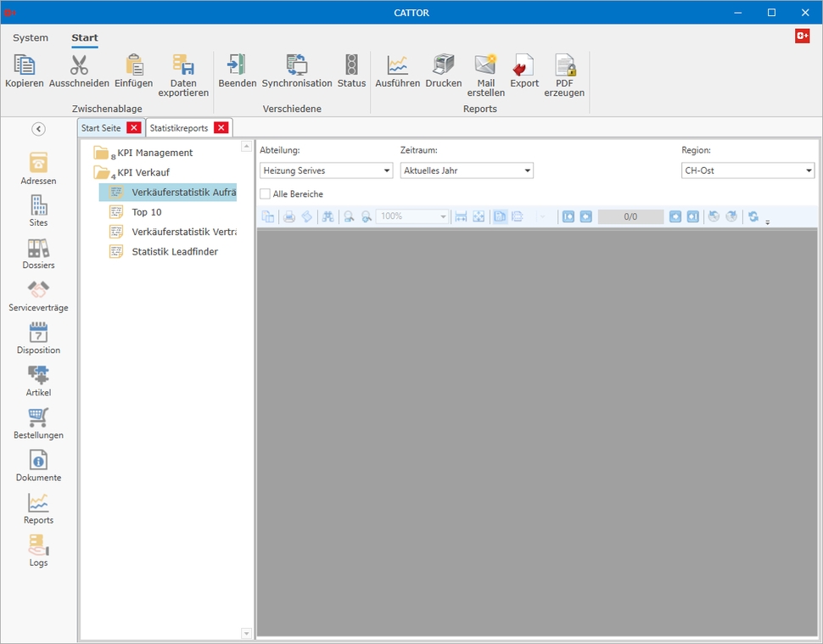This screenshot has width=823, height=644.
Task: Open Bestellungen shopping cart module
Action: [x=38, y=424]
